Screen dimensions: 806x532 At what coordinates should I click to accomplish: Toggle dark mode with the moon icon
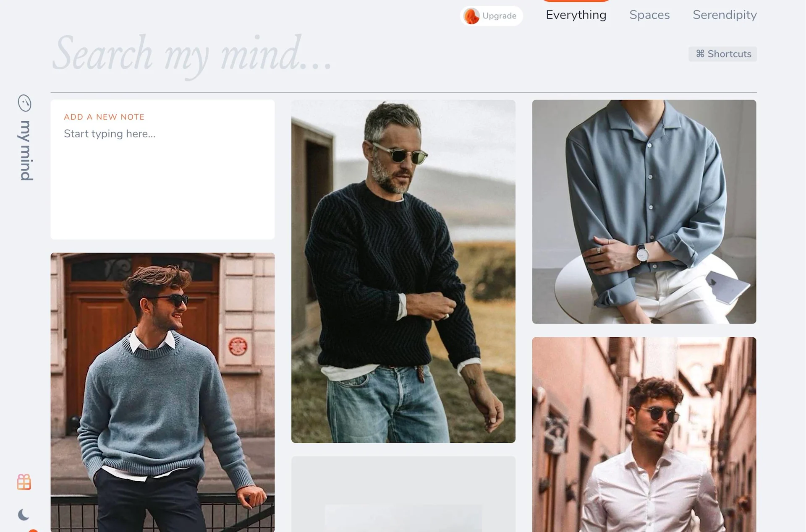click(x=24, y=514)
